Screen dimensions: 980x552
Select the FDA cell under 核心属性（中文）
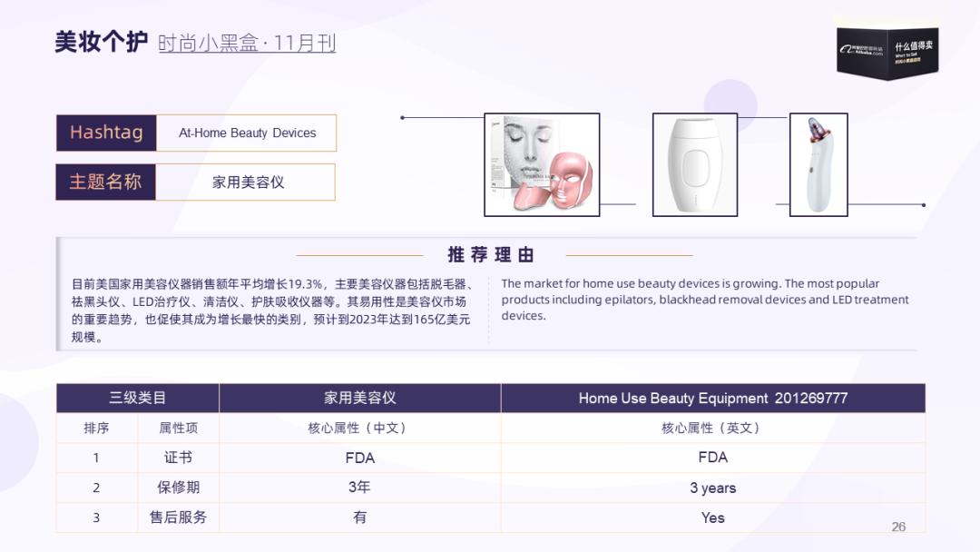point(360,458)
